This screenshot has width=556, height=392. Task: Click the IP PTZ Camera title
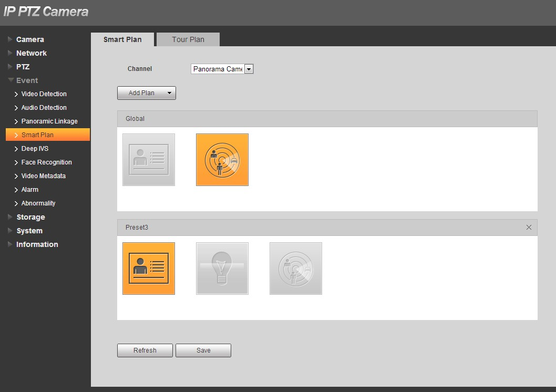[46, 12]
